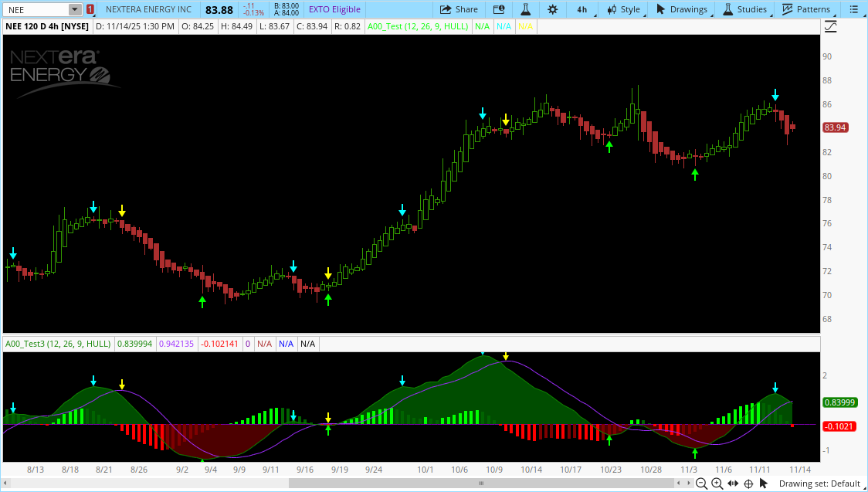This screenshot has height=492, width=868.
Task: Click the list menu icon at top right
Action: point(853,9)
